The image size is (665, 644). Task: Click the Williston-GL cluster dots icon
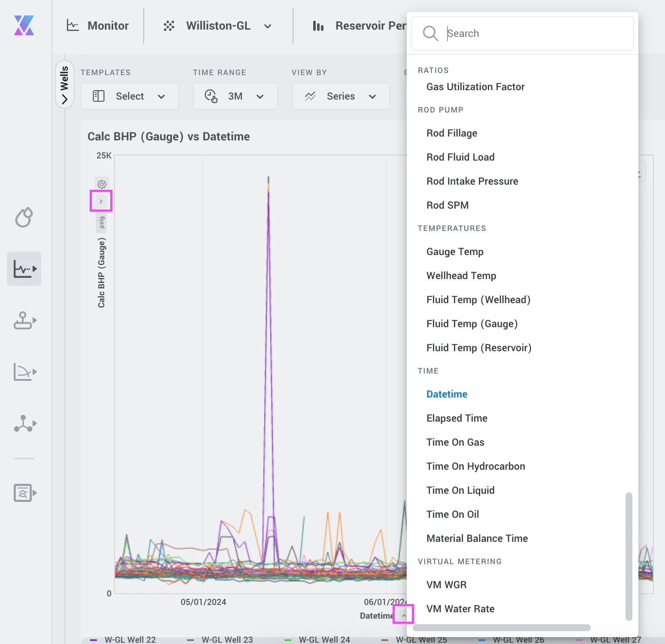point(169,26)
